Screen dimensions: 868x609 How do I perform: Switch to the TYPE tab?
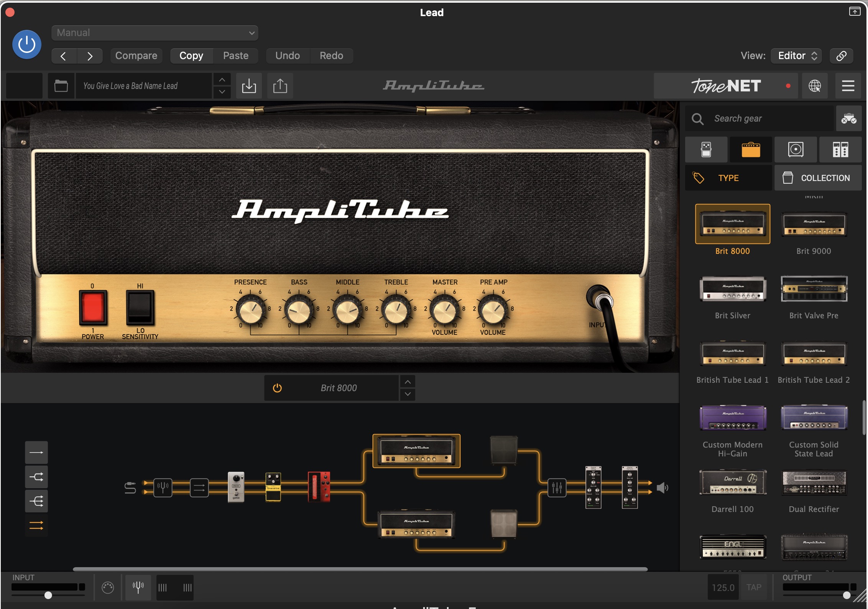tap(728, 178)
